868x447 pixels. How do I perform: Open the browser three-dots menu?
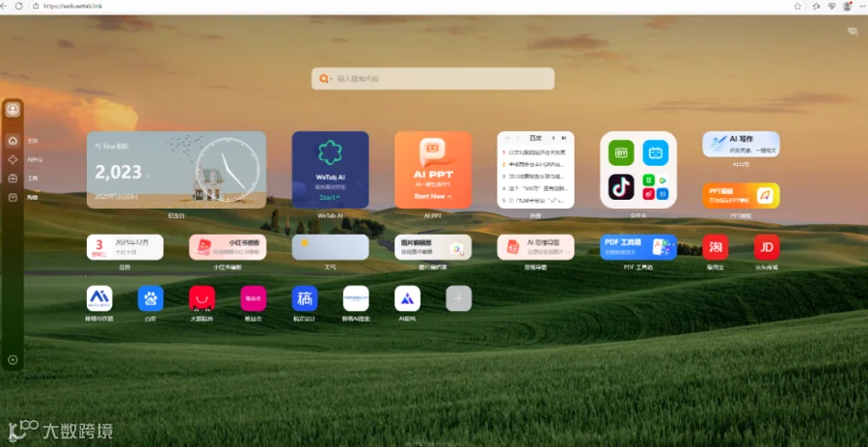point(862,6)
